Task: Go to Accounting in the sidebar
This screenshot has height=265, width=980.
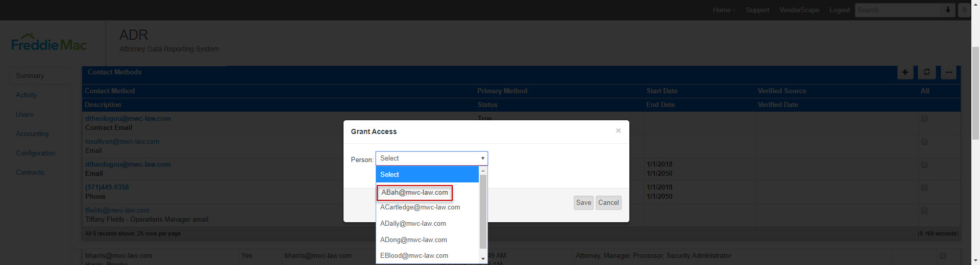Action: pos(32,134)
